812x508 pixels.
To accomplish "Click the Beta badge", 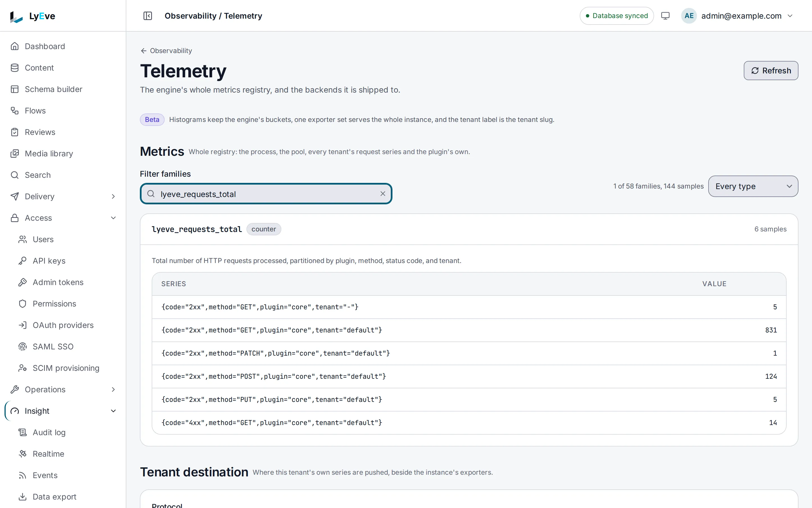I will [x=152, y=120].
